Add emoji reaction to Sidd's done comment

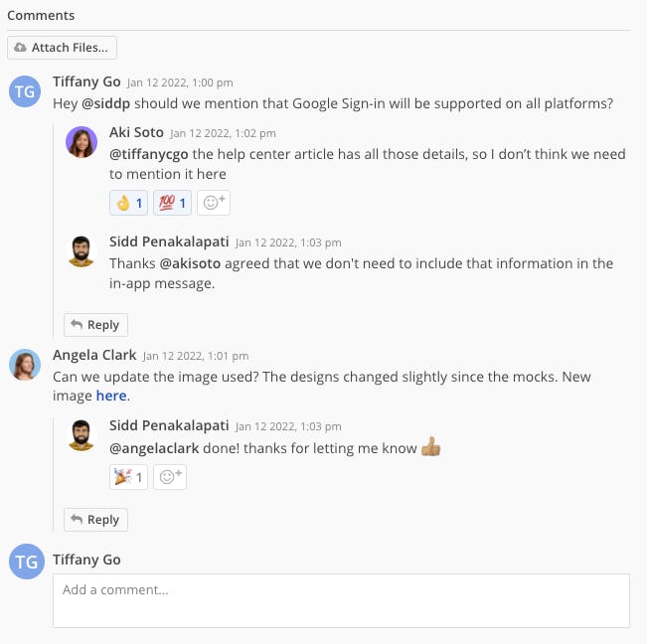click(170, 477)
